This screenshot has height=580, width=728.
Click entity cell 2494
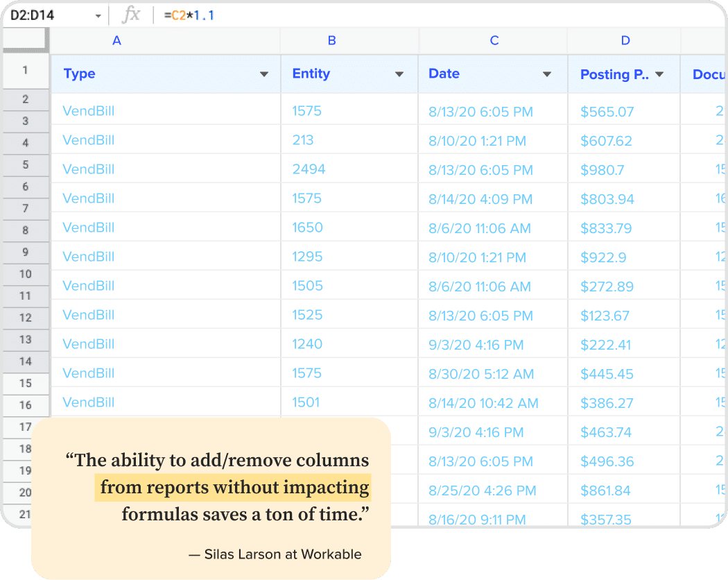309,169
